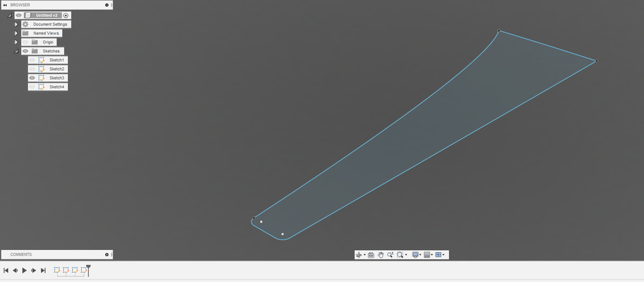Image resolution: width=644 pixels, height=282 pixels.
Task: Click the Named Views folder icon
Action: click(x=25, y=33)
